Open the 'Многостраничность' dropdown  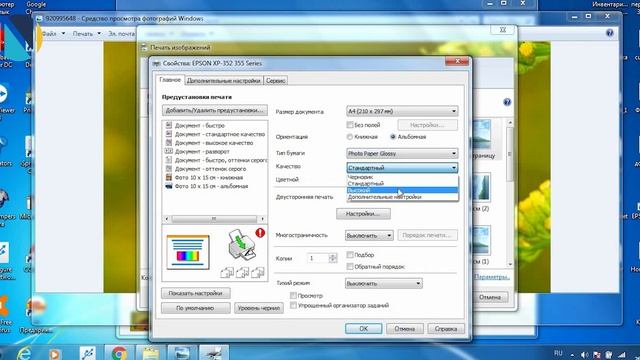click(x=369, y=236)
